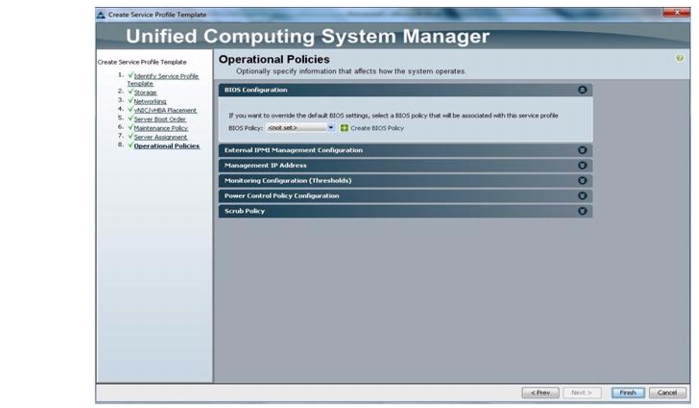Screen dimensions: 699x408
Task: Go to the Networking step
Action: coord(150,101)
